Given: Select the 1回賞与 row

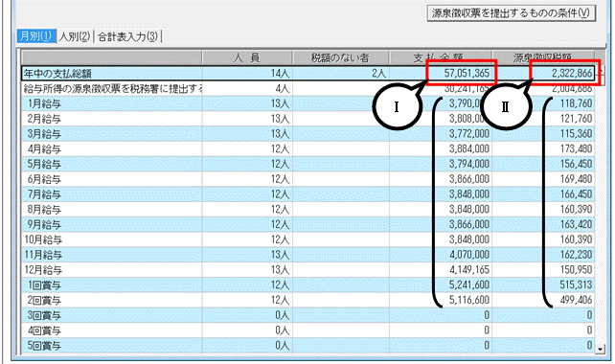Looking at the screenshot, I should (307, 284).
